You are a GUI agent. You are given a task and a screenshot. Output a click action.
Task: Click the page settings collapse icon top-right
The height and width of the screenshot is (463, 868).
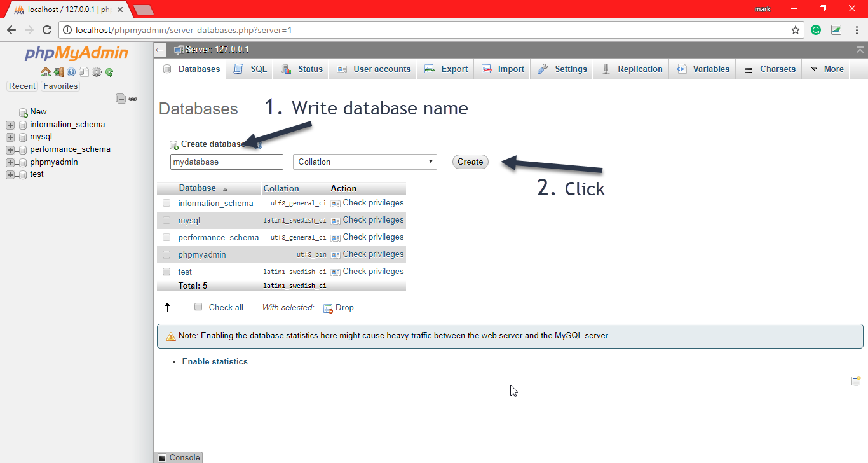860,50
